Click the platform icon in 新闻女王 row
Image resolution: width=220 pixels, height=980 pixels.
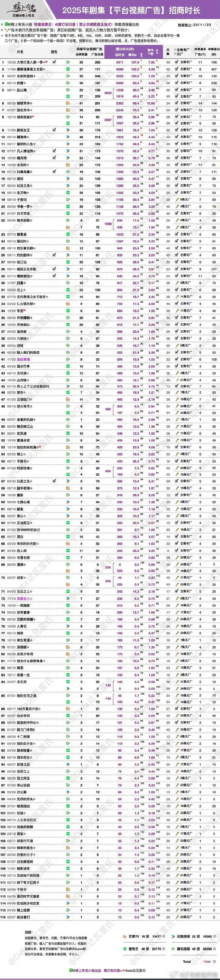[68, 130]
